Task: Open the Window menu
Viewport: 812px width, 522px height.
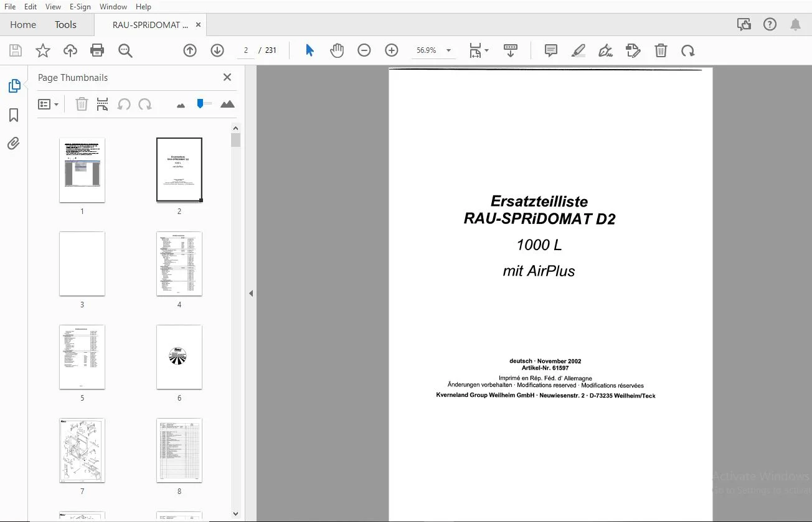Action: (113, 7)
